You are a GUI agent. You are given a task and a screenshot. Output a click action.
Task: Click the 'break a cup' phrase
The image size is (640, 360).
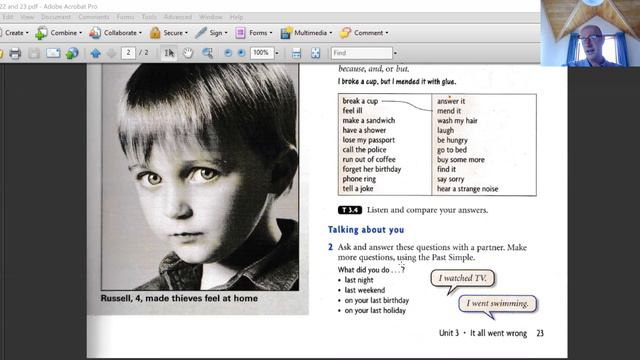[360, 101]
